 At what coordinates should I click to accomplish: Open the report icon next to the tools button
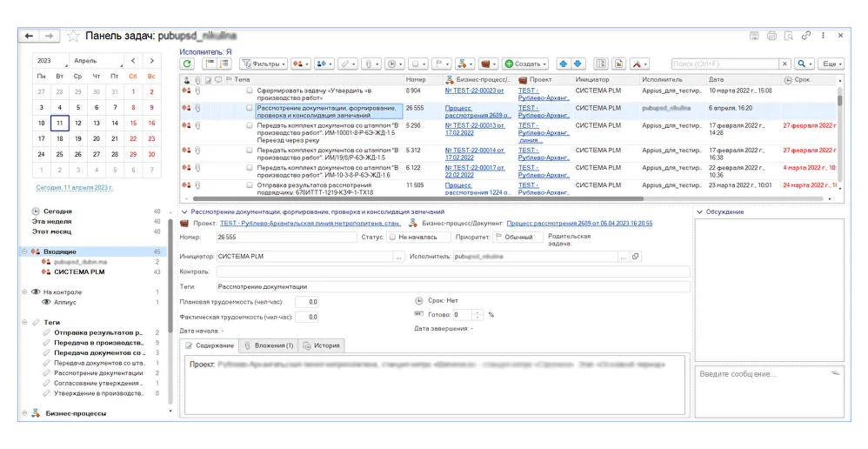coord(619,64)
